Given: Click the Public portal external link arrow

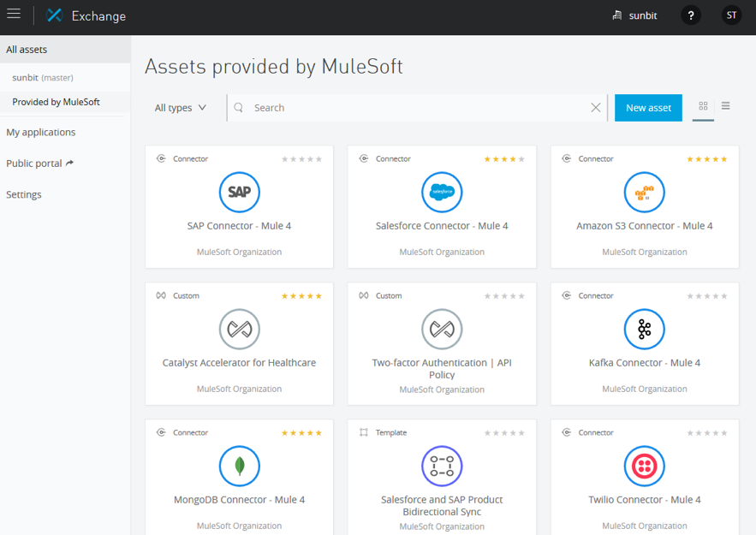Looking at the screenshot, I should click(x=69, y=163).
